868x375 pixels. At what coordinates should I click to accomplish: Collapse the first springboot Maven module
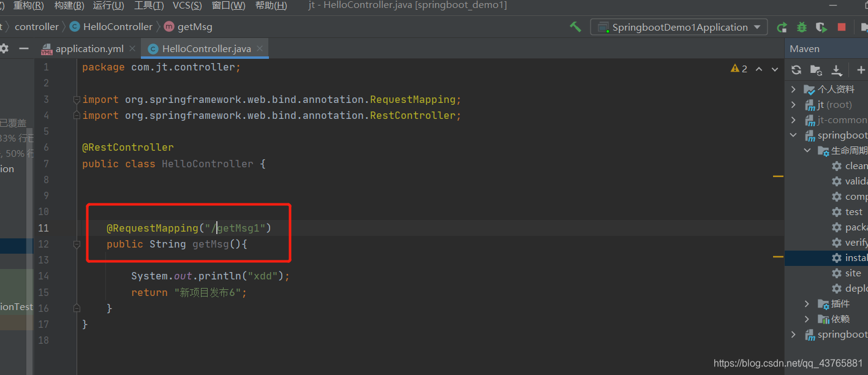(794, 135)
